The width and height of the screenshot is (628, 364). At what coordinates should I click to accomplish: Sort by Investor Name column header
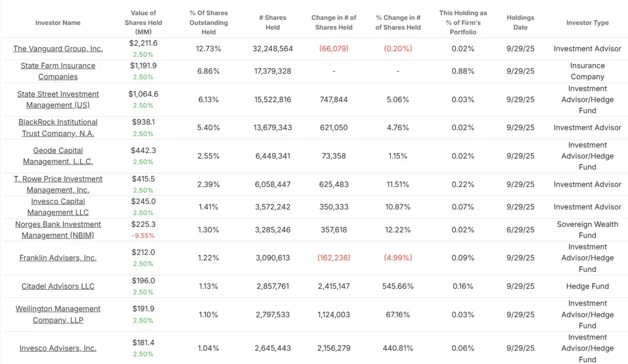click(x=58, y=23)
